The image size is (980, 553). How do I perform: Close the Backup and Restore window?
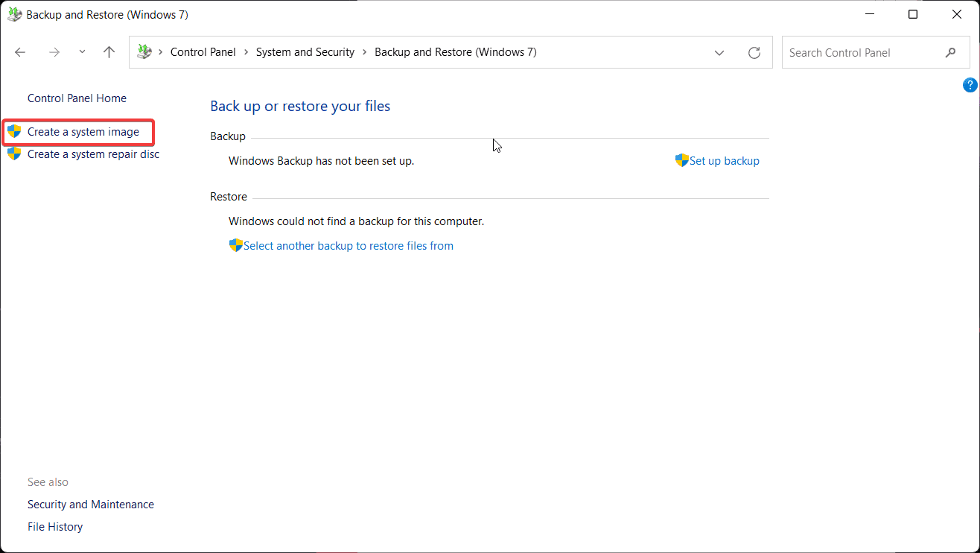tap(957, 14)
